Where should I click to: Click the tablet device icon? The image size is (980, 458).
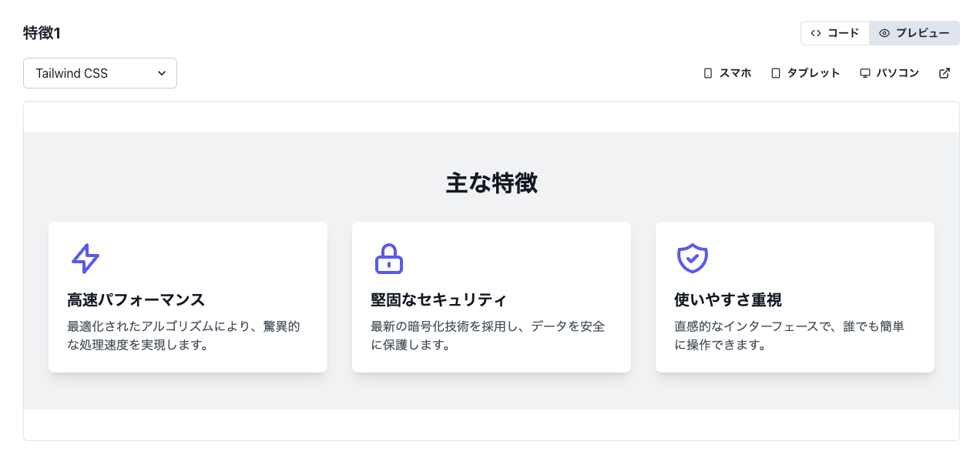[776, 73]
